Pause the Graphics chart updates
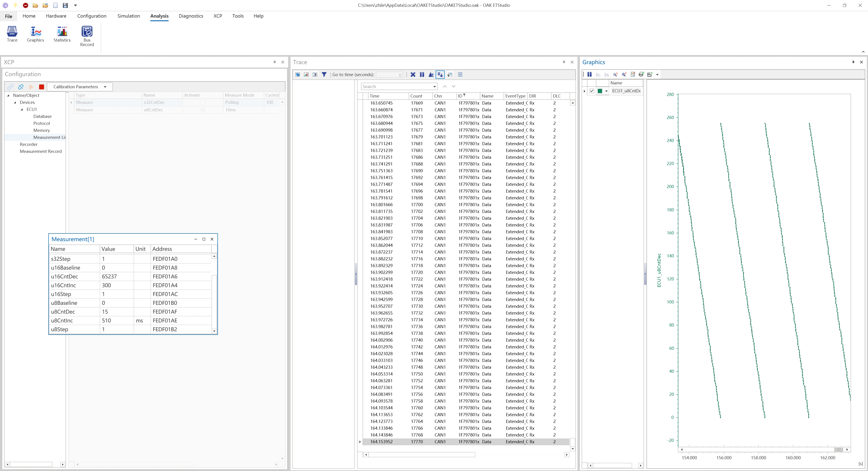 pos(589,75)
